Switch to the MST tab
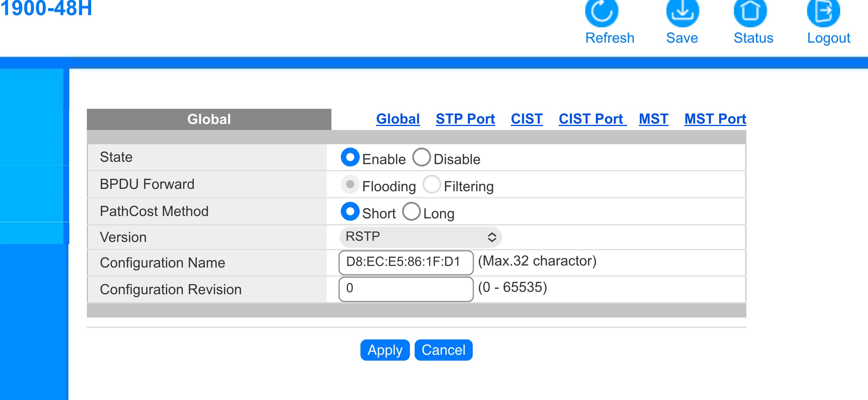The image size is (868, 400). (653, 119)
